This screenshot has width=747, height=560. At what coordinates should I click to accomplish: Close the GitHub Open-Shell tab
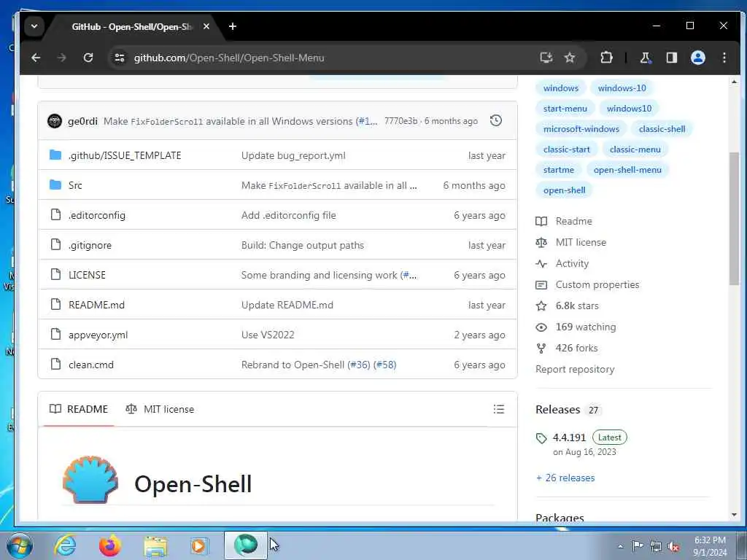coord(206,27)
